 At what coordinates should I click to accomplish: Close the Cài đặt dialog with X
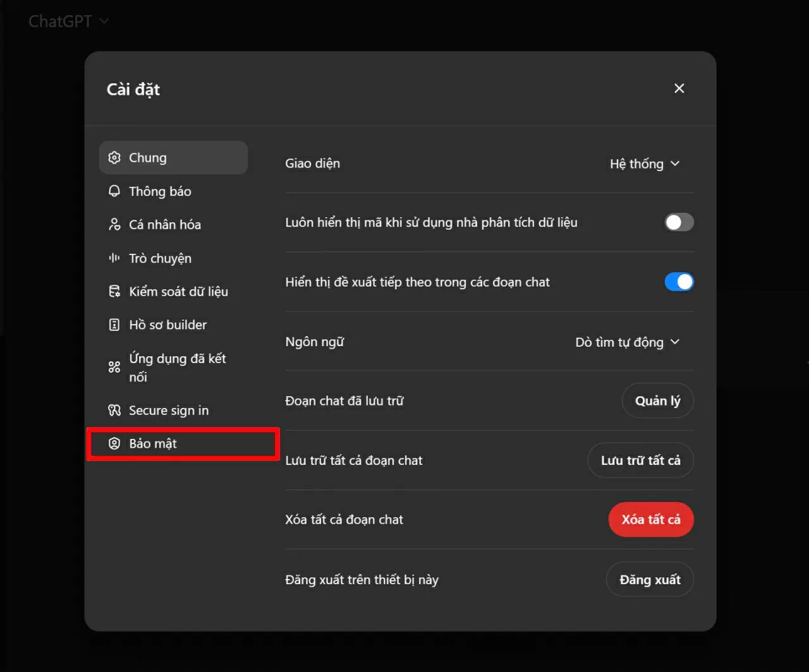click(x=679, y=88)
